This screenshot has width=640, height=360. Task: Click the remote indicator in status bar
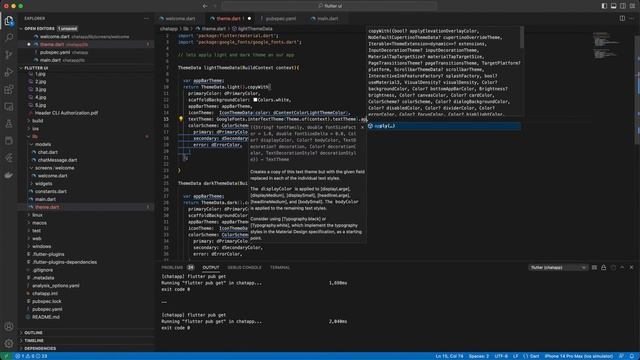(6, 356)
